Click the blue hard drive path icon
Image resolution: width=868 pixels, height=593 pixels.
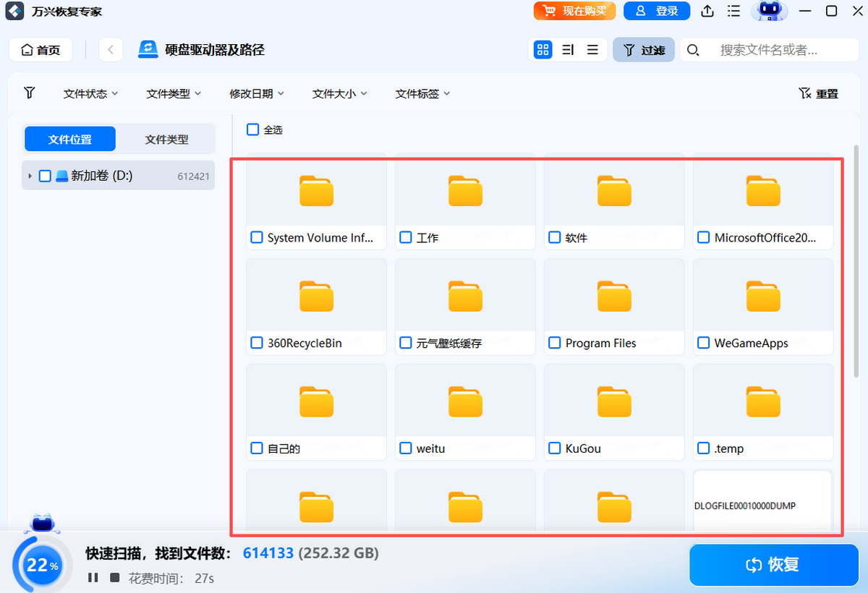pyautogui.click(x=148, y=50)
